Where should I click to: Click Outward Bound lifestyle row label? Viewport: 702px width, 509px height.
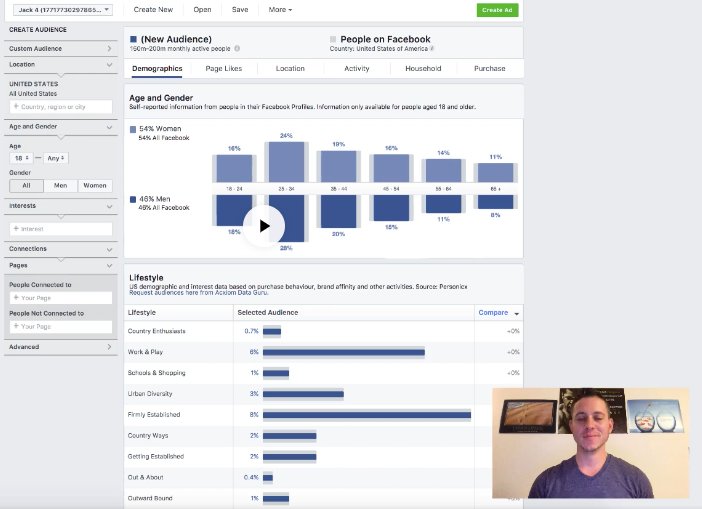coord(150,498)
